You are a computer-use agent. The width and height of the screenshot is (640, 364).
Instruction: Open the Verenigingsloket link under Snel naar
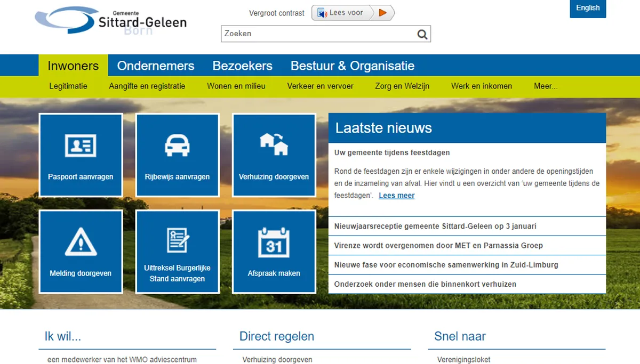[x=463, y=359]
